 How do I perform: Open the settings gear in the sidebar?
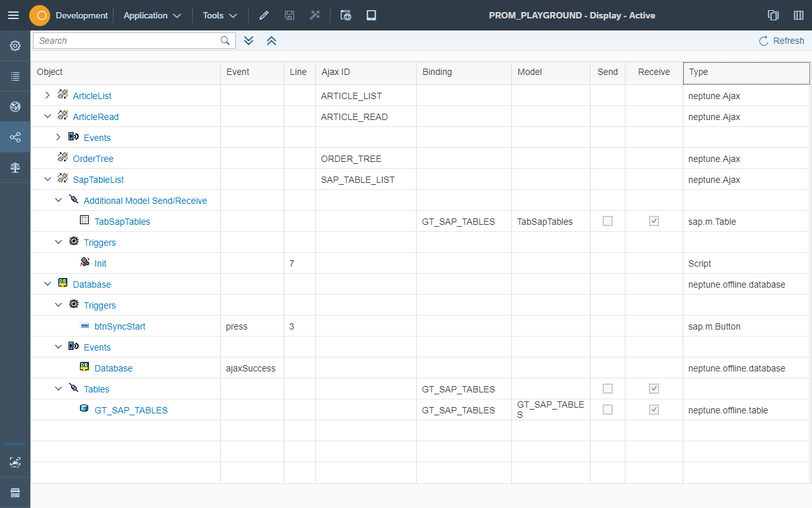click(x=15, y=46)
